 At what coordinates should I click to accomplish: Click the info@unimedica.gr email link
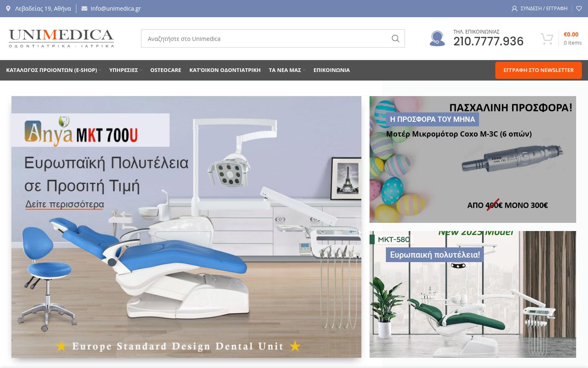pyautogui.click(x=116, y=9)
